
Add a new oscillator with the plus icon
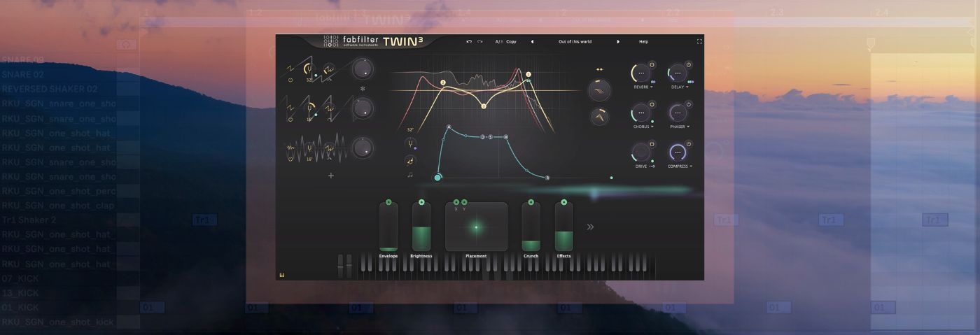click(x=331, y=176)
